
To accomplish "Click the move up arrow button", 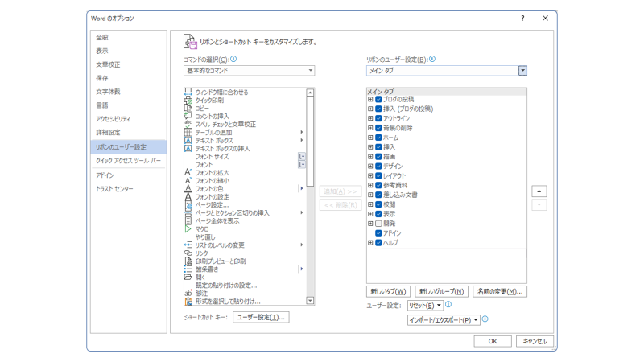I will pyautogui.click(x=539, y=191).
